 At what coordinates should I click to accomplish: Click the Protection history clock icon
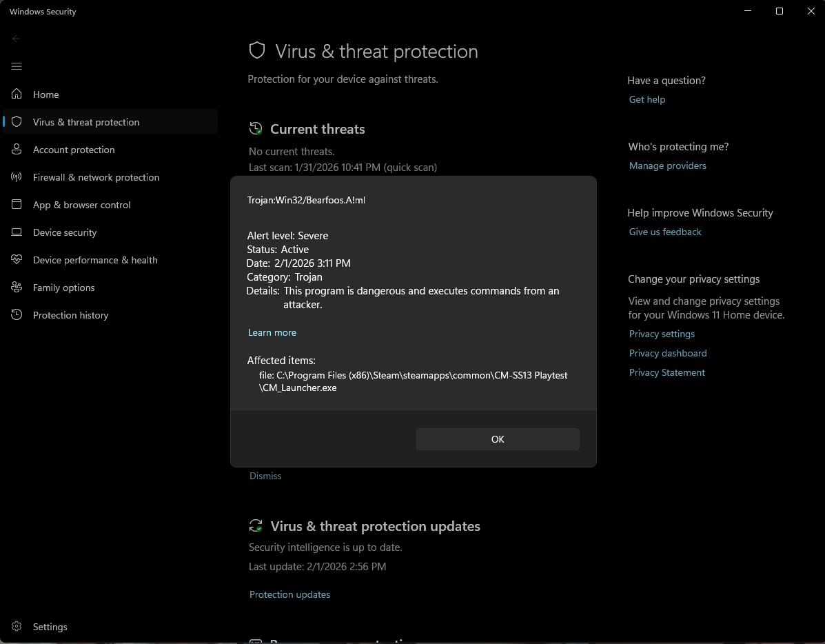[x=17, y=315]
